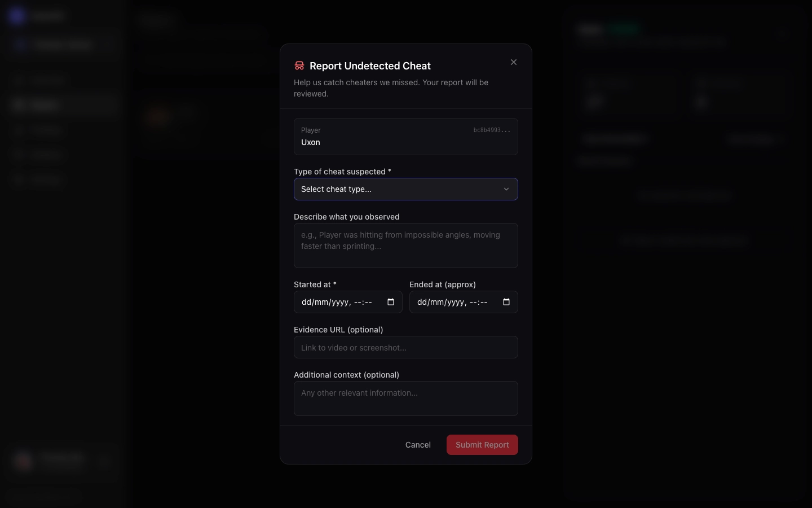Click the Evidence URL input field

point(406,347)
